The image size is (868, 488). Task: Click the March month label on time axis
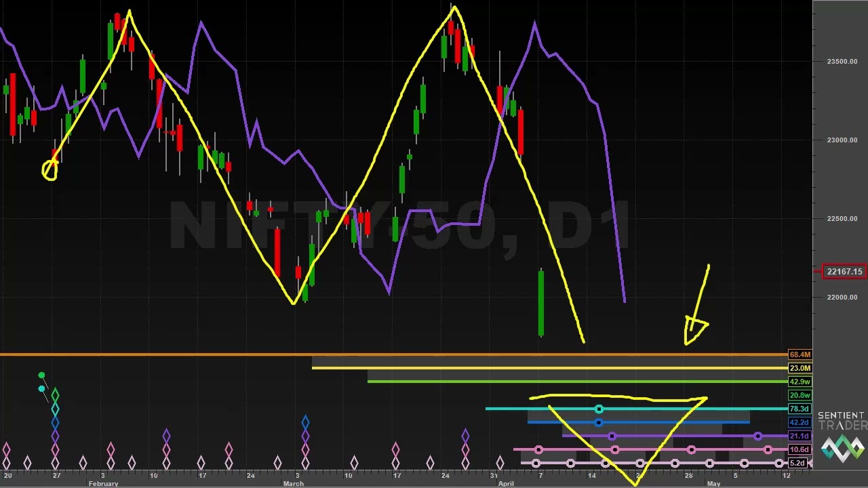tap(293, 484)
